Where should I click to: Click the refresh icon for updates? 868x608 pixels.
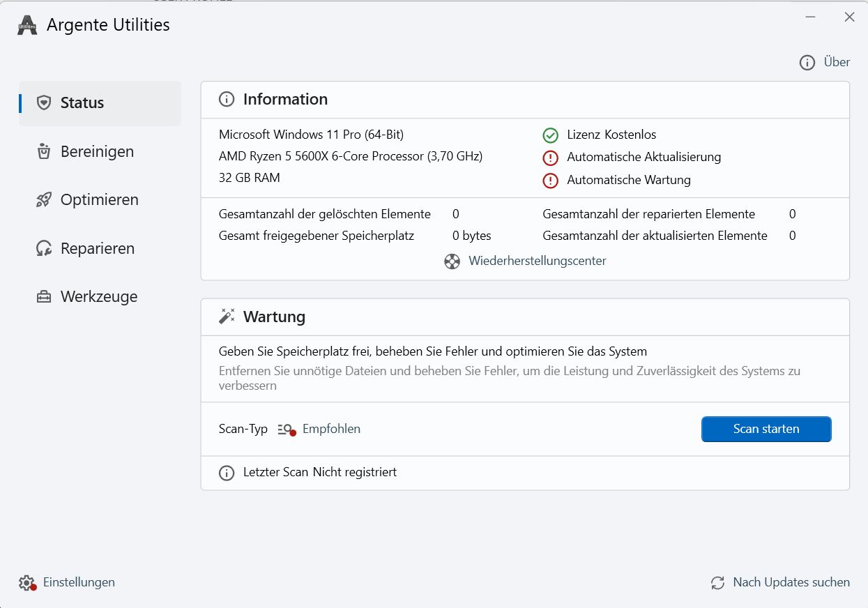[x=717, y=583]
